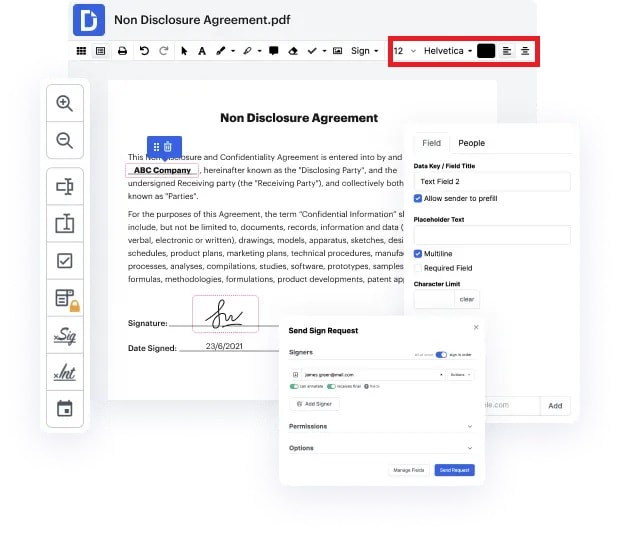Viewport: 620px width, 534px height.
Task: Zoom in using magnifier plus
Action: [x=64, y=103]
